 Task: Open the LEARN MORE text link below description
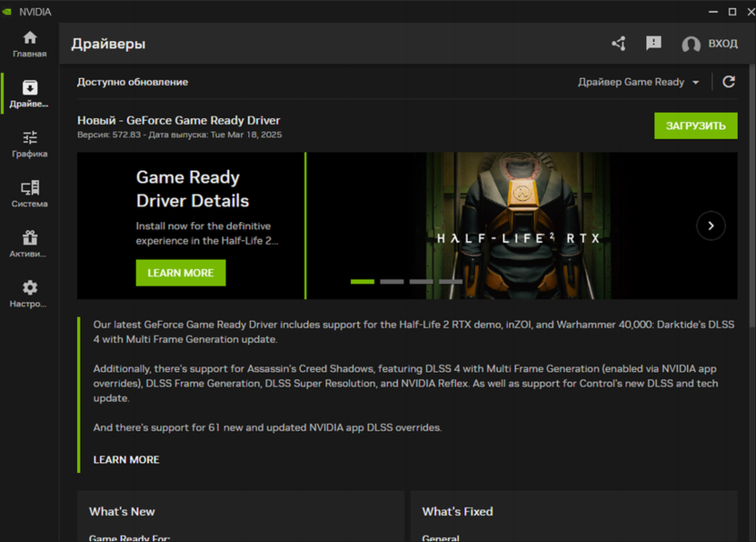click(126, 459)
